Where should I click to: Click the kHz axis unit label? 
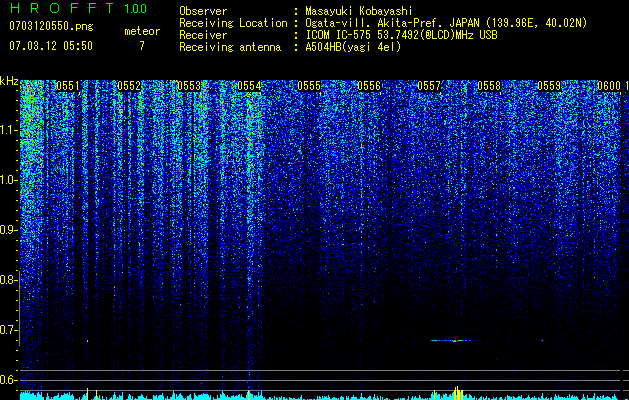(9, 81)
